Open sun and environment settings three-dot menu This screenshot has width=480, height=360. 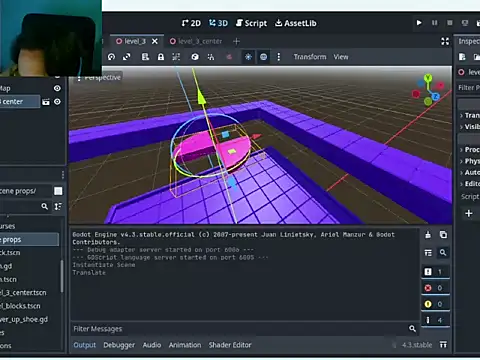point(279,57)
